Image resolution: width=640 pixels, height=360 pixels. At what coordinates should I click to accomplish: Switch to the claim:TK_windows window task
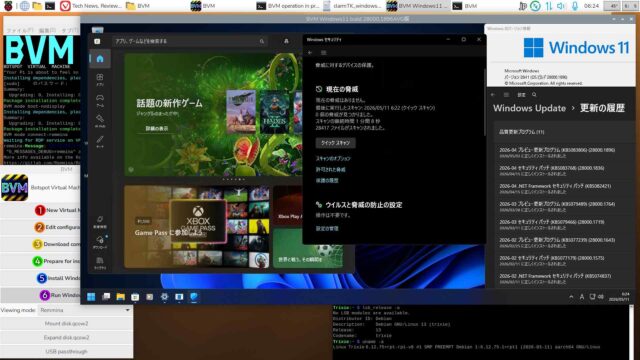click(x=352, y=6)
